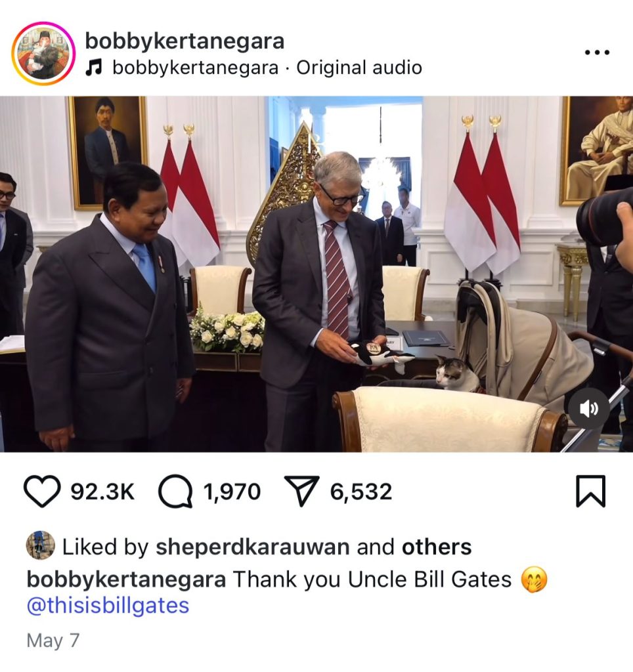
Task: Tap the video to pause playback
Action: point(316,274)
